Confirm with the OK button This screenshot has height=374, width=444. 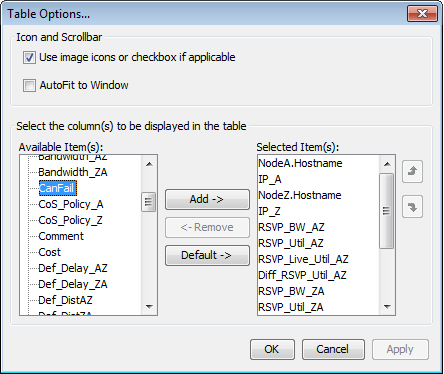[272, 349]
